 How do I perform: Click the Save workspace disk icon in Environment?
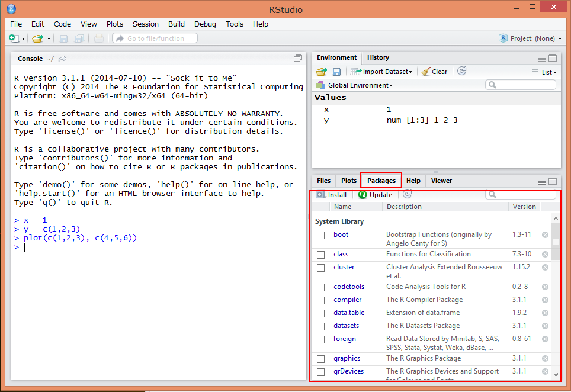[336, 72]
